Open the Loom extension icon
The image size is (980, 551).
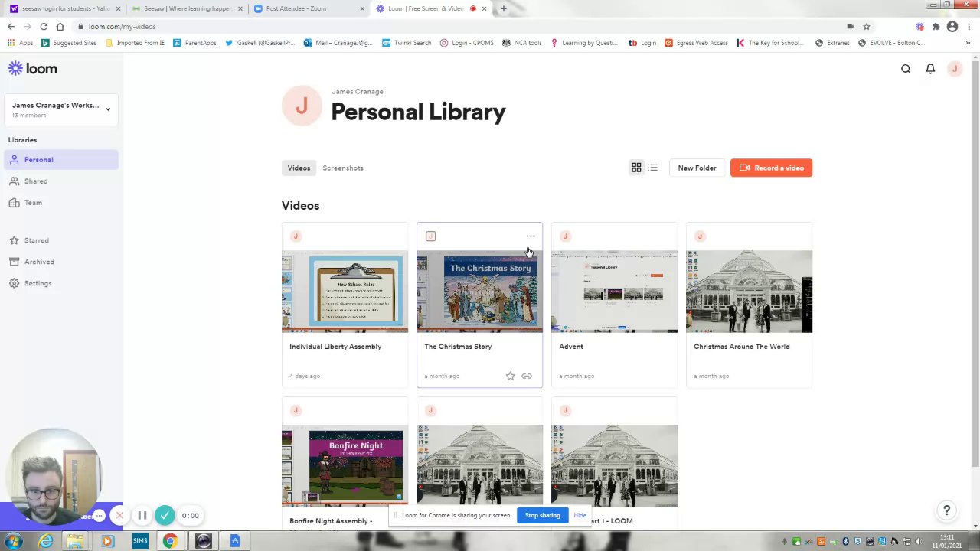pos(920,26)
